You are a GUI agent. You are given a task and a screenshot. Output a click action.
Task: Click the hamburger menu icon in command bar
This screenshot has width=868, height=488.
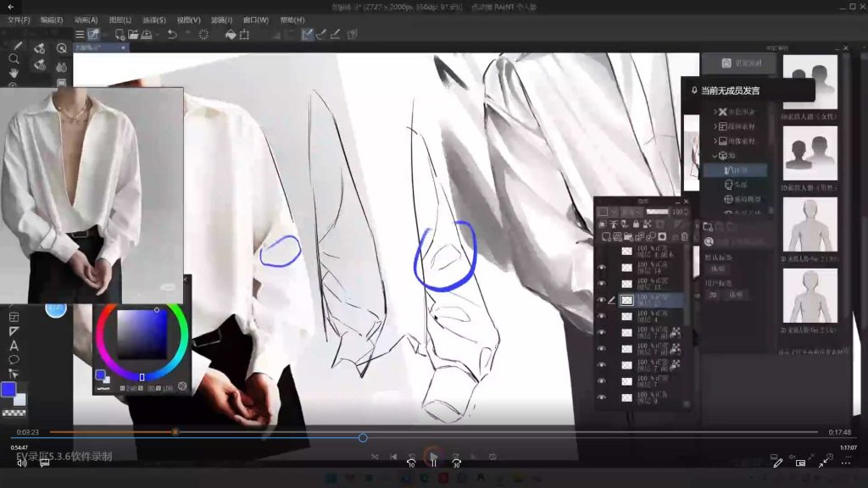[80, 34]
